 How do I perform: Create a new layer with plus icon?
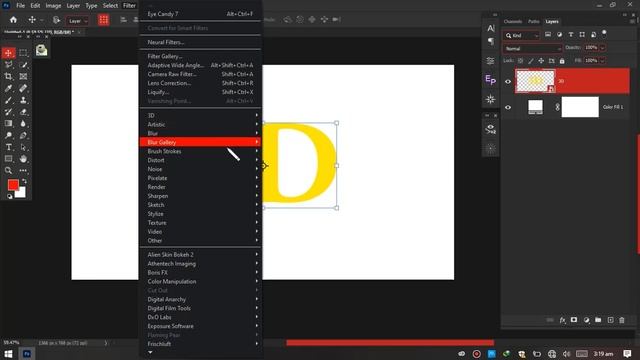coord(610,320)
